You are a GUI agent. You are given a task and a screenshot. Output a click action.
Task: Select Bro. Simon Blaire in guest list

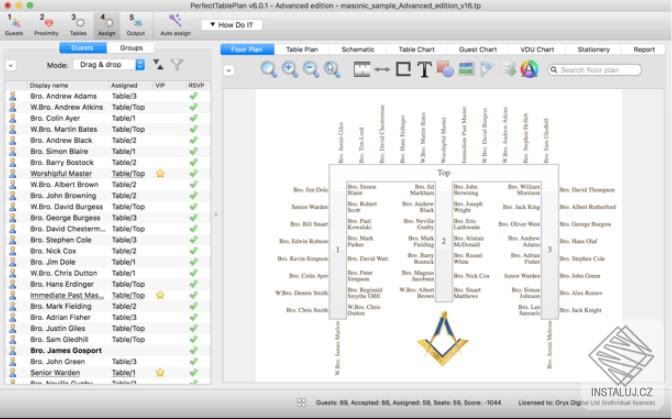(x=107, y=151)
